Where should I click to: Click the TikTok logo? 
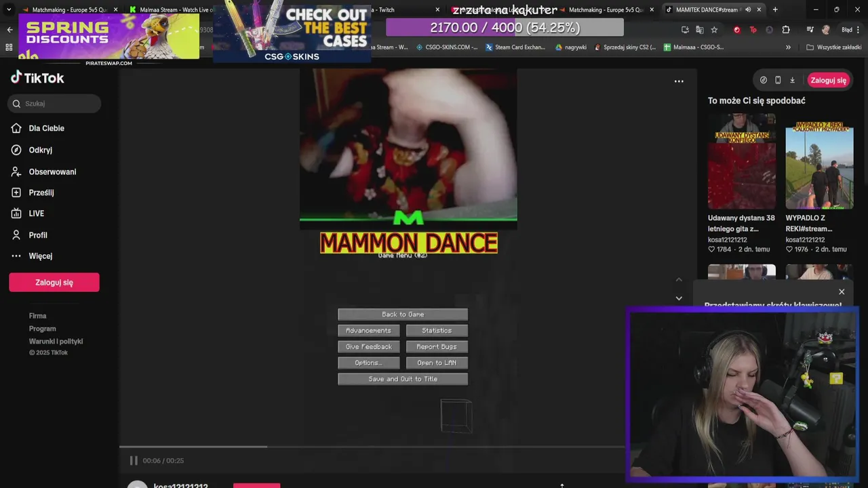(37, 77)
